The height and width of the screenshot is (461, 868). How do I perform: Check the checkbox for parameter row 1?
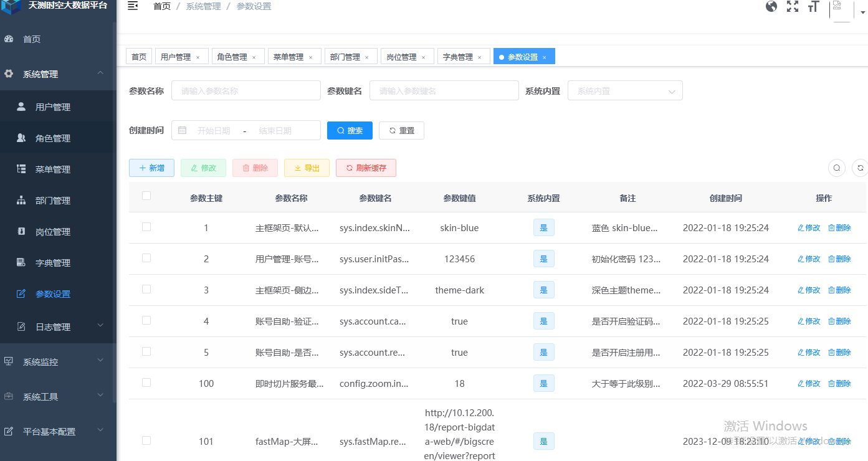(146, 227)
